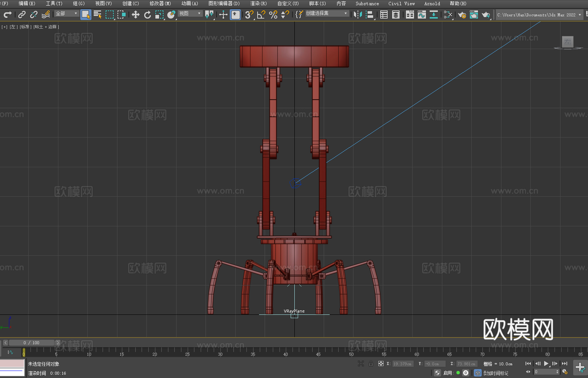Open the 渲染(R) menu

[258, 3]
